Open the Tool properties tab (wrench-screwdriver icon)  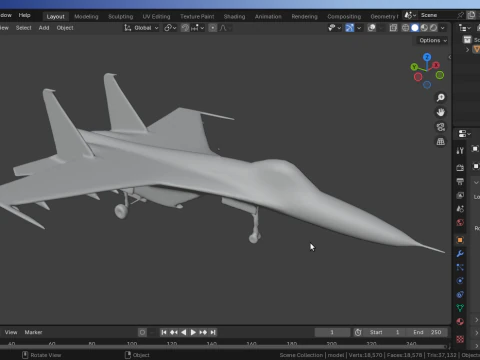pyautogui.click(x=460, y=151)
